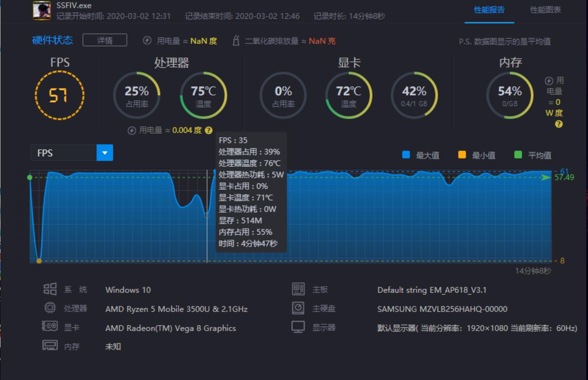Click the 处理器 CPU chip icon
The width and height of the screenshot is (588, 380).
(51, 308)
